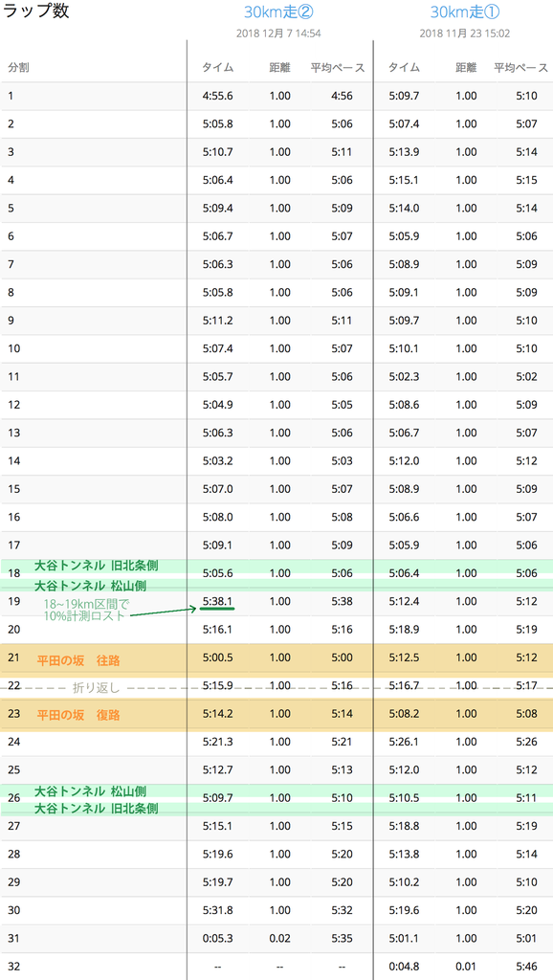Screen dimensions: 553x980
Task: Click 大谷トンネル 旧北条側 label below row 26
Action: (x=97, y=810)
